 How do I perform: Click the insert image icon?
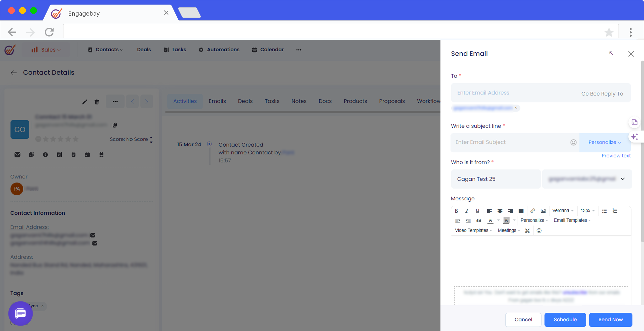(543, 211)
